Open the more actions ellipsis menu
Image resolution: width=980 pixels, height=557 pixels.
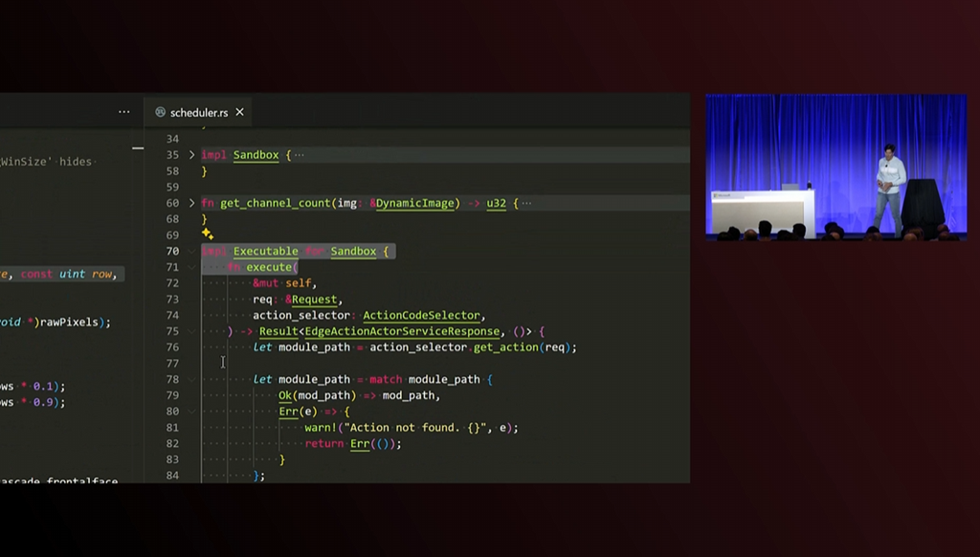(x=124, y=112)
